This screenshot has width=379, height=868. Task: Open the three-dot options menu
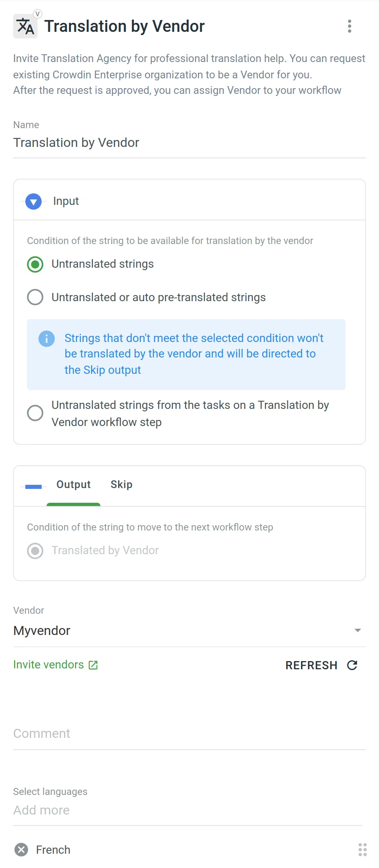pyautogui.click(x=350, y=26)
